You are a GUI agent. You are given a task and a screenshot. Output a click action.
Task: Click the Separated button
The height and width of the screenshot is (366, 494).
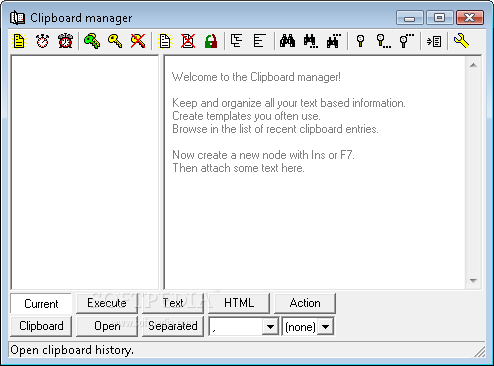point(173,326)
